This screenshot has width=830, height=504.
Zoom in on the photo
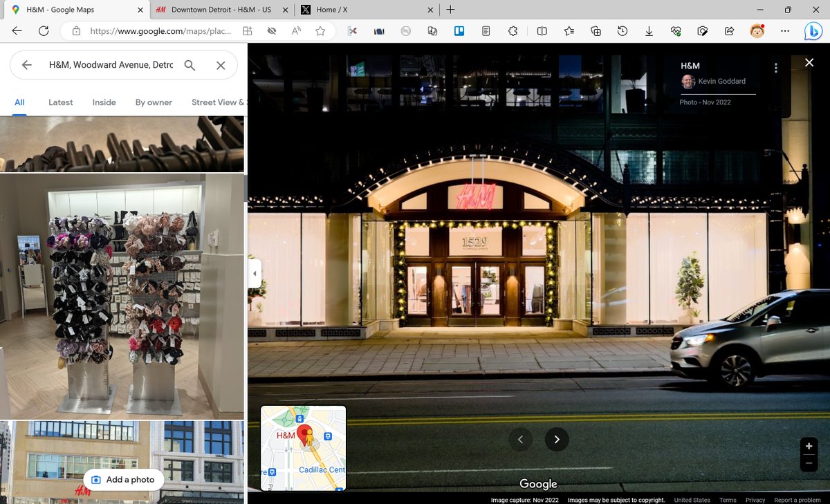809,447
